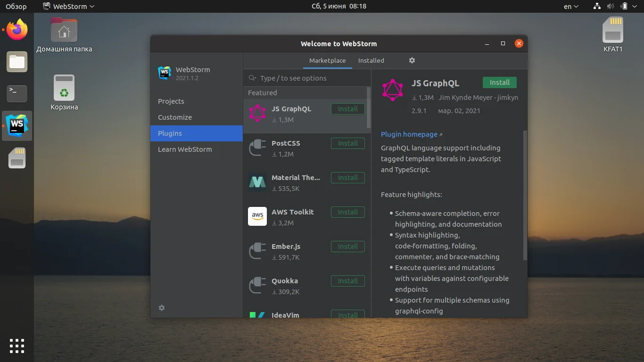The width and height of the screenshot is (644, 362).
Task: Click the Ember.js plugin icon
Action: click(257, 251)
